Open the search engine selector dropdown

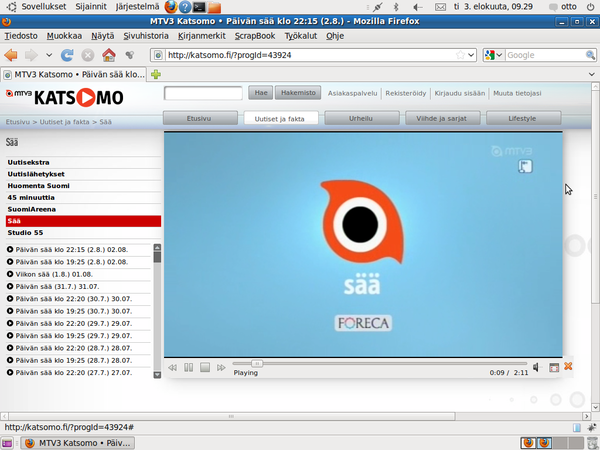click(x=498, y=55)
